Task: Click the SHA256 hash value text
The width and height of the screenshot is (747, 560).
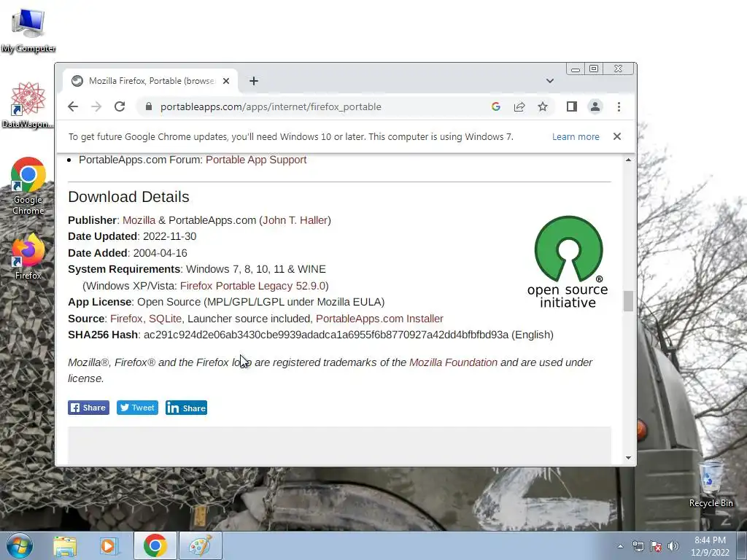Action: [326, 335]
